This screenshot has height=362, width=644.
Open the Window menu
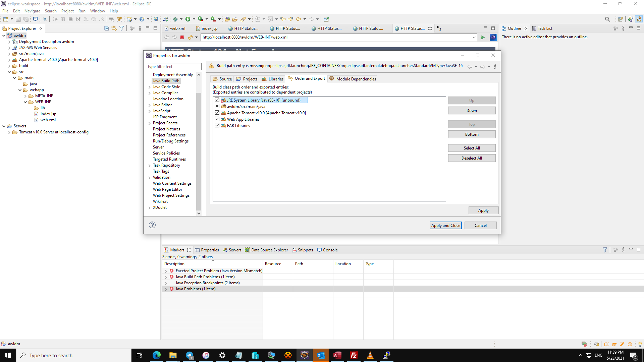tap(97, 11)
